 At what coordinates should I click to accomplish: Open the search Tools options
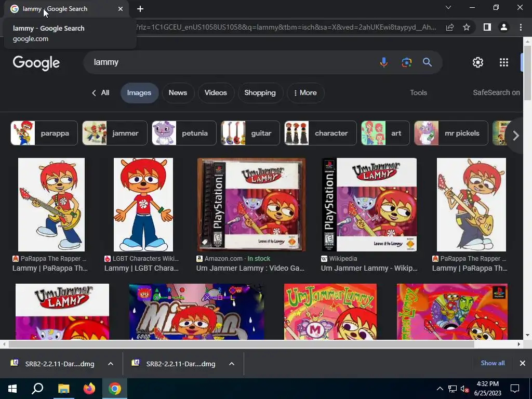(x=418, y=92)
